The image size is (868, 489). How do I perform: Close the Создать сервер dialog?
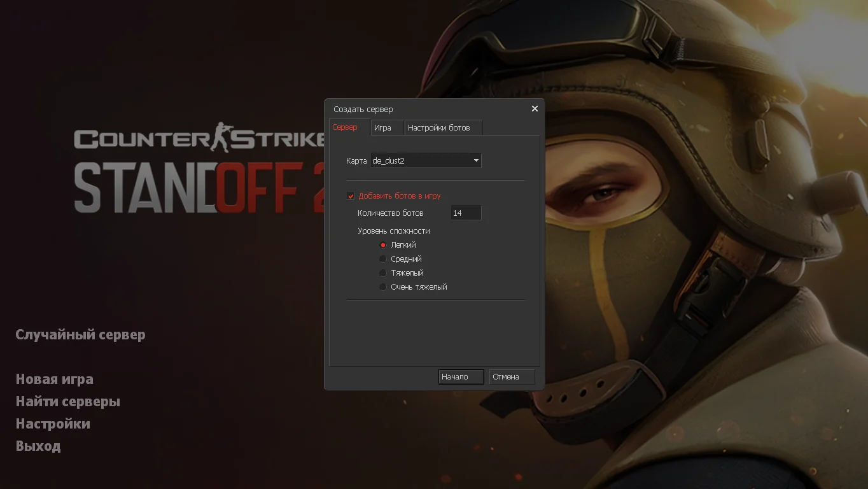535,109
